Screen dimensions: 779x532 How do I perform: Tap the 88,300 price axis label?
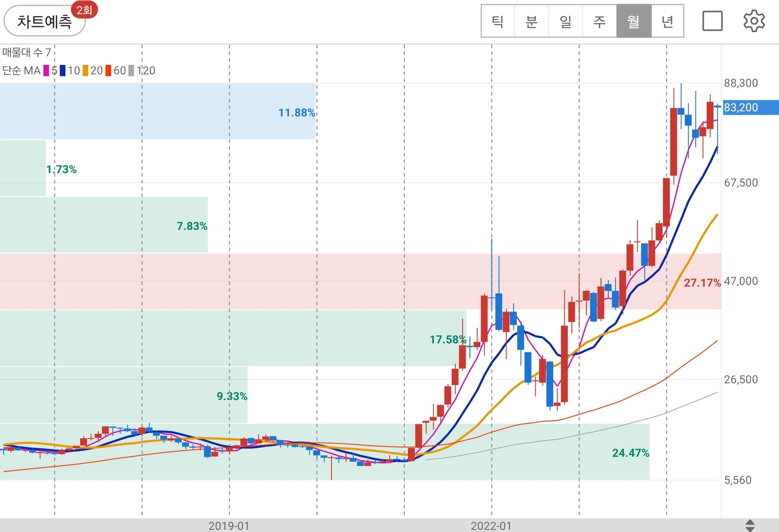[x=741, y=83]
